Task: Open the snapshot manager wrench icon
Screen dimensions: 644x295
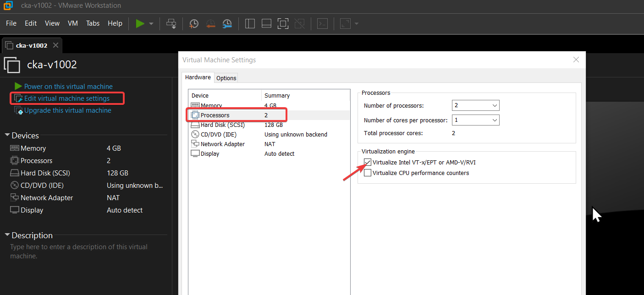Action: [x=227, y=23]
